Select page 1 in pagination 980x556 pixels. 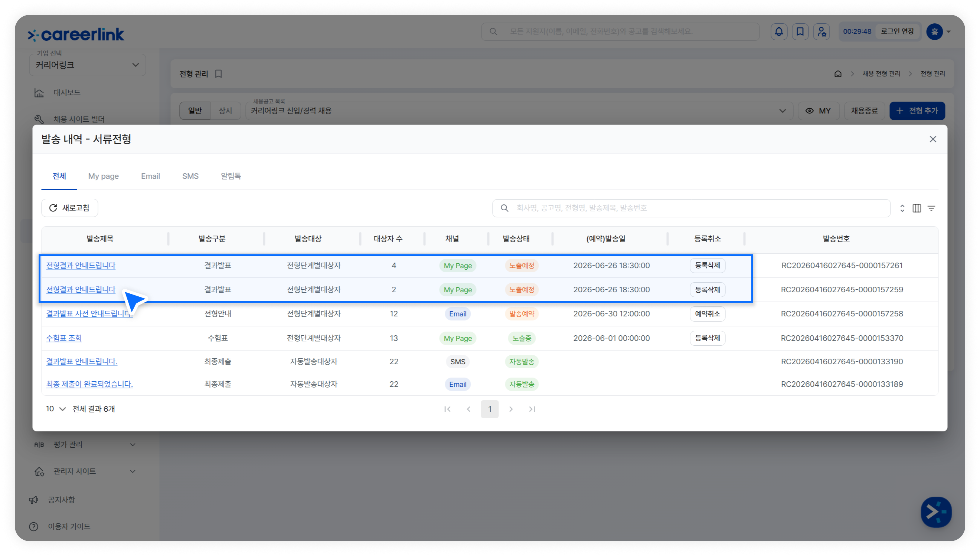pyautogui.click(x=489, y=409)
